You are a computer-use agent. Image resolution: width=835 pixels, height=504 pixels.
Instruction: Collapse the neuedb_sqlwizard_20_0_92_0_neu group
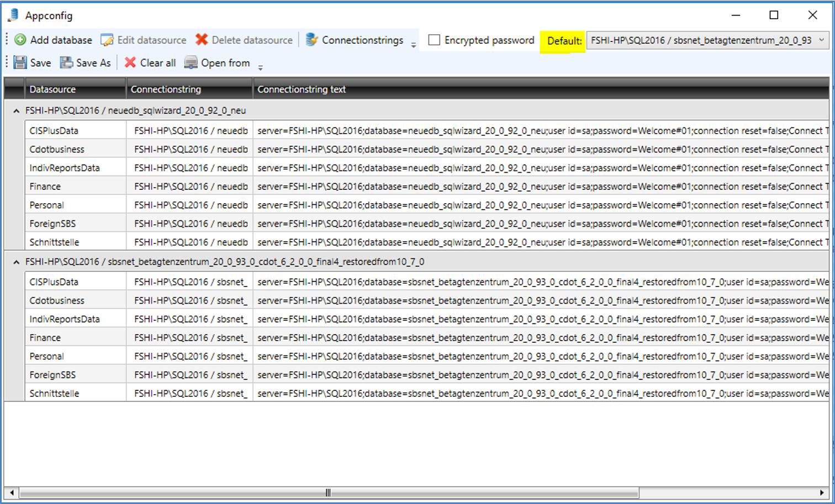pos(17,111)
